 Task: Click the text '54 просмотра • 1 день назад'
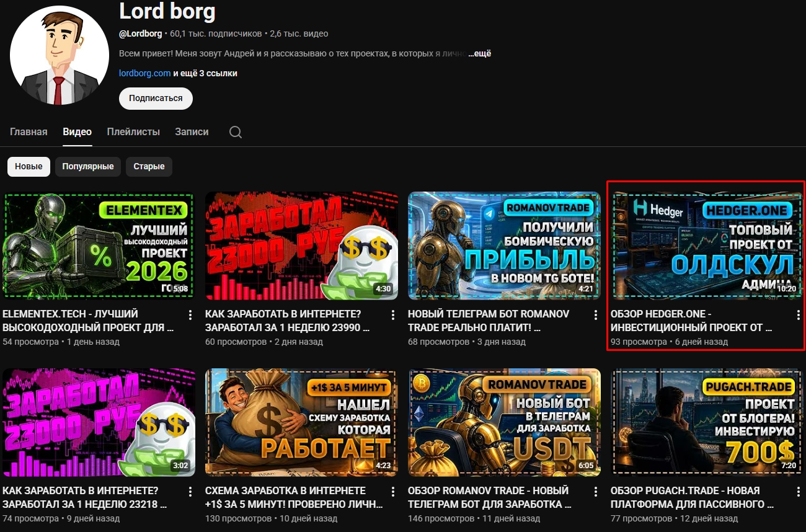coord(61,342)
